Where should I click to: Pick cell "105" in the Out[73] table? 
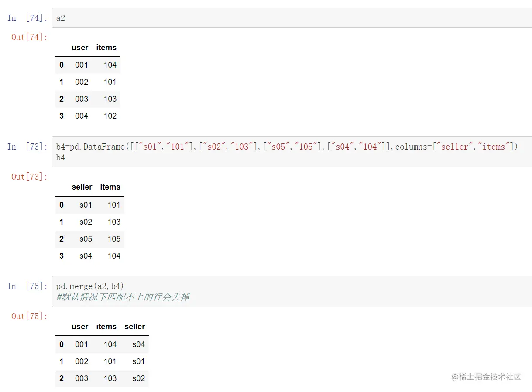point(114,239)
